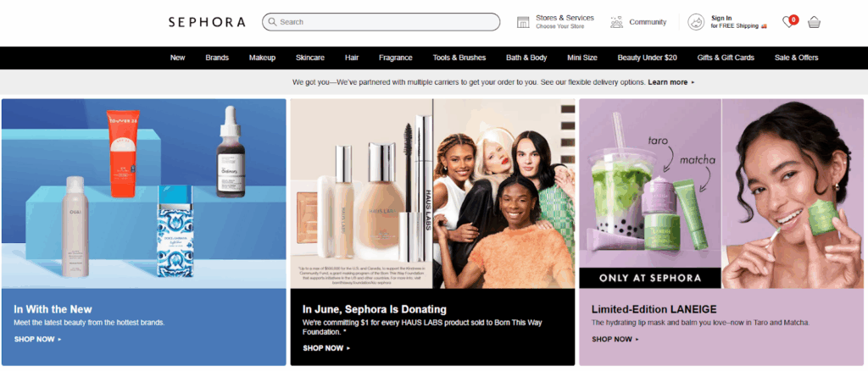Open the Bath & Body menu item
868x371 pixels.
coord(526,58)
